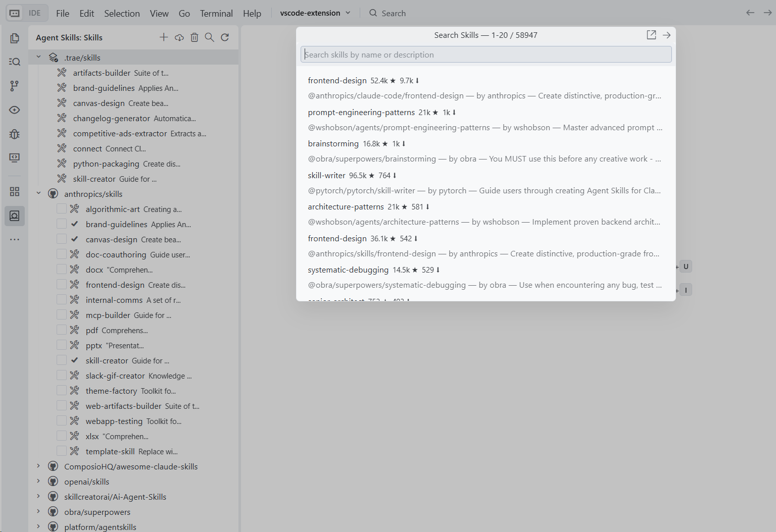Open the vscode-extension project dropdown
The height and width of the screenshot is (532, 776).
coord(315,13)
